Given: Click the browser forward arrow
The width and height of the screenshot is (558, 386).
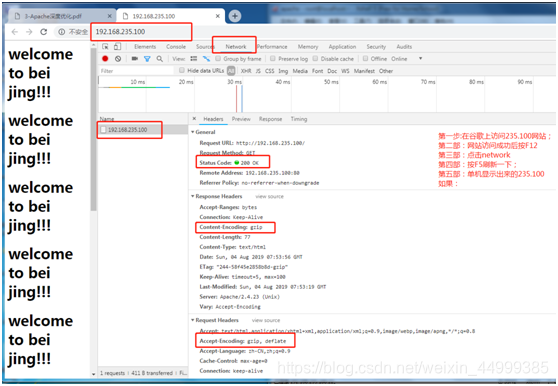Looking at the screenshot, I should (x=29, y=32).
